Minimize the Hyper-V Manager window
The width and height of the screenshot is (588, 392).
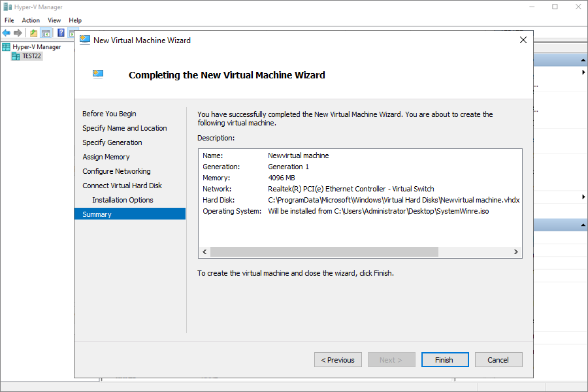click(x=532, y=7)
